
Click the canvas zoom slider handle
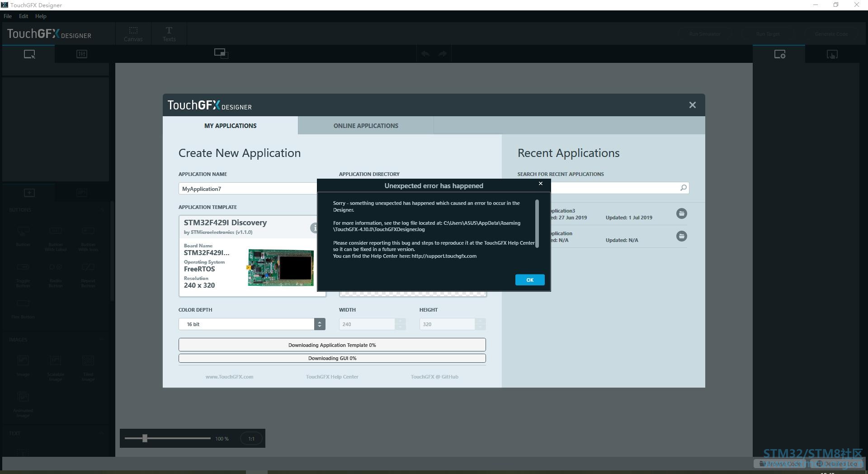[x=145, y=438]
